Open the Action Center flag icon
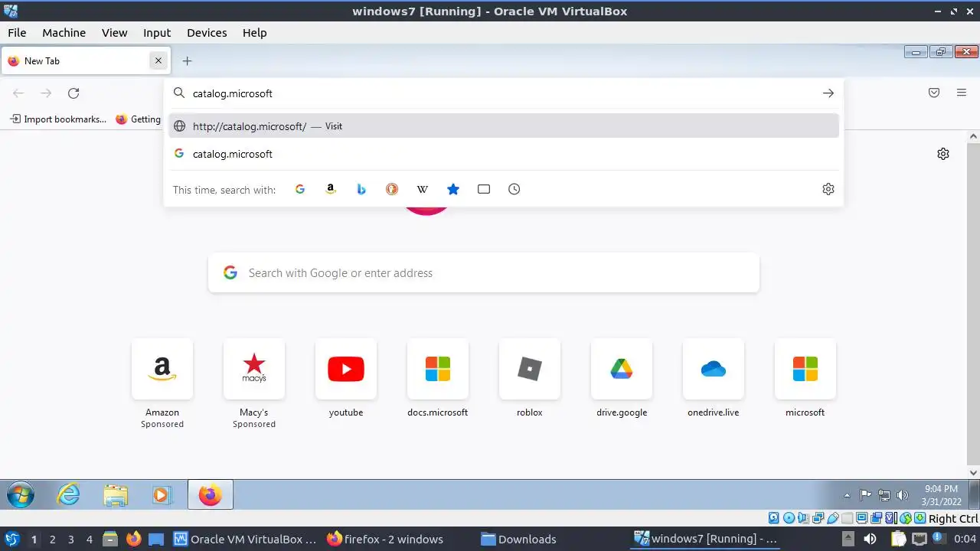Screen dimensions: 980x551 (x=866, y=495)
